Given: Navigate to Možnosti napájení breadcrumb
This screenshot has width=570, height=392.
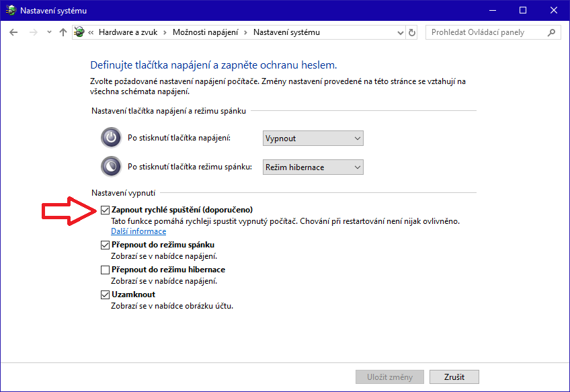Looking at the screenshot, I should [208, 32].
